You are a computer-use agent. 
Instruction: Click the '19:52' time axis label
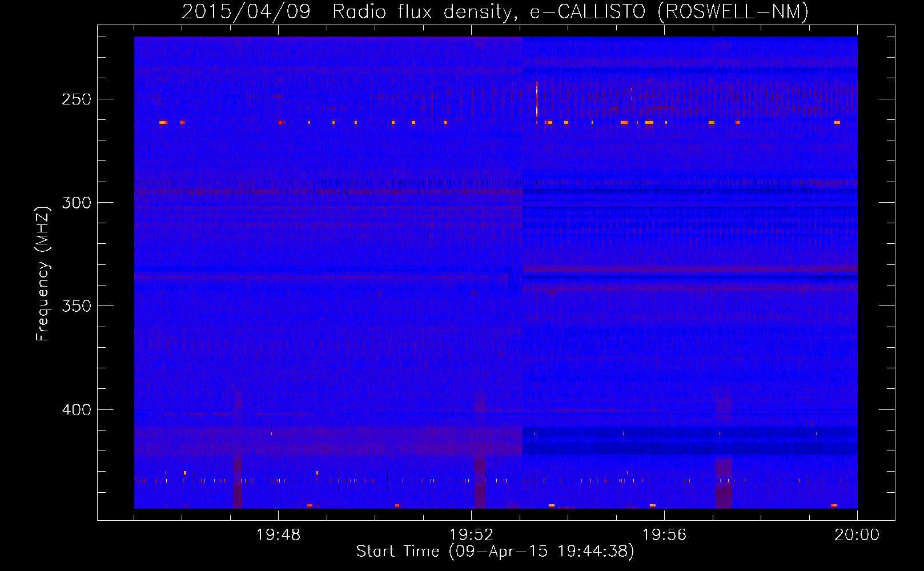[471, 535]
